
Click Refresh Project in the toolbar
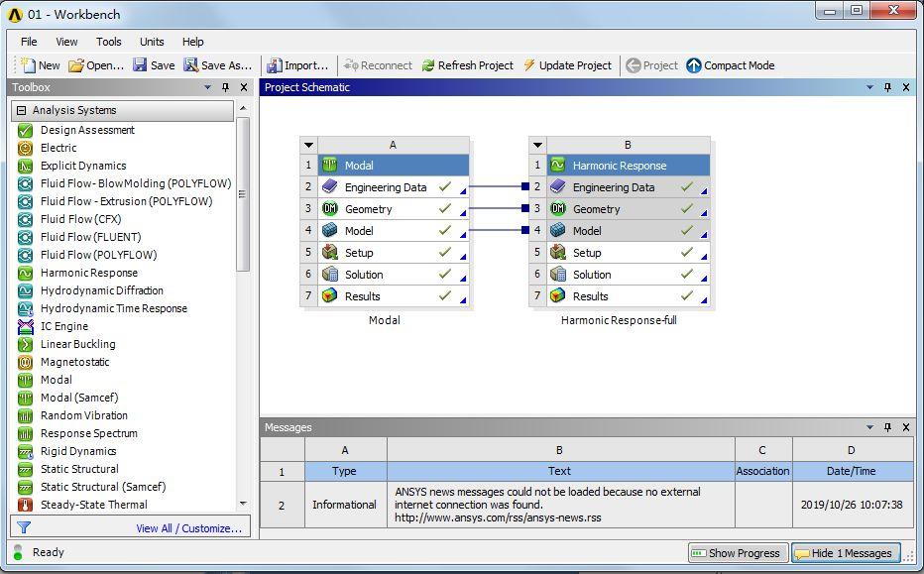[468, 65]
